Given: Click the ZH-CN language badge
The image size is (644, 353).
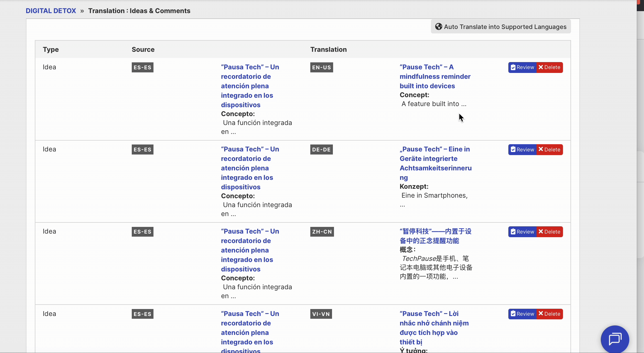Looking at the screenshot, I should coord(322,232).
